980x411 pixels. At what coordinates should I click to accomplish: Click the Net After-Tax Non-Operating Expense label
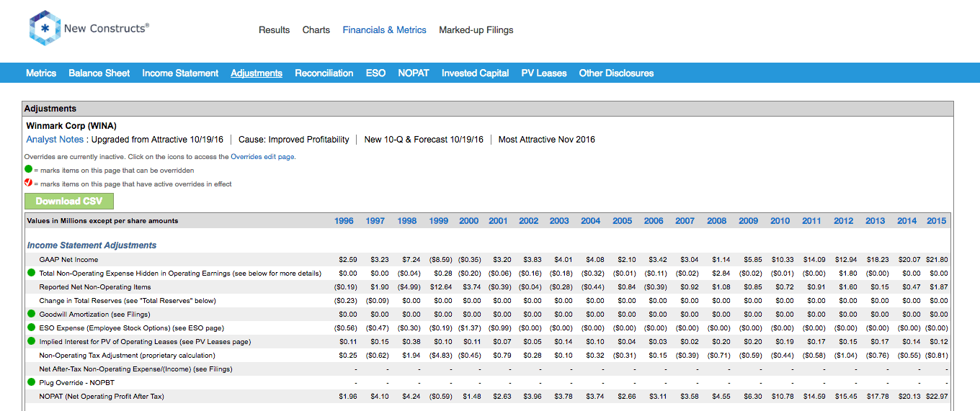135,369
